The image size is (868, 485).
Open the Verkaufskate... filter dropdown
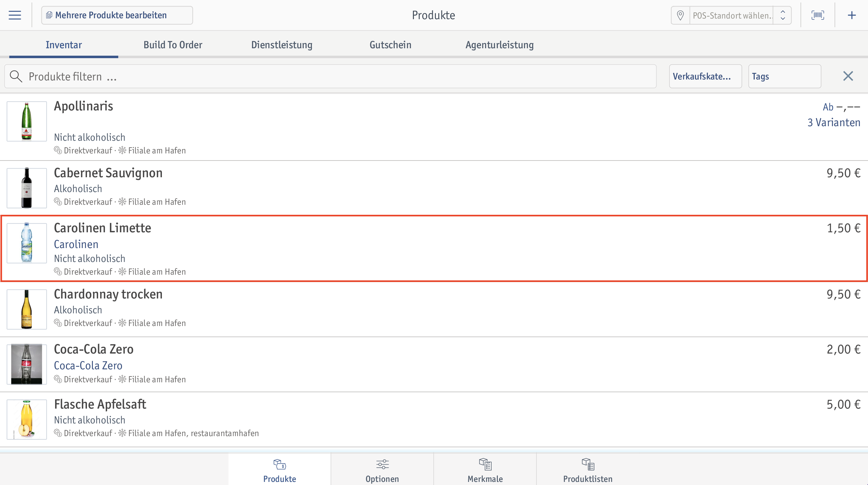coord(705,76)
